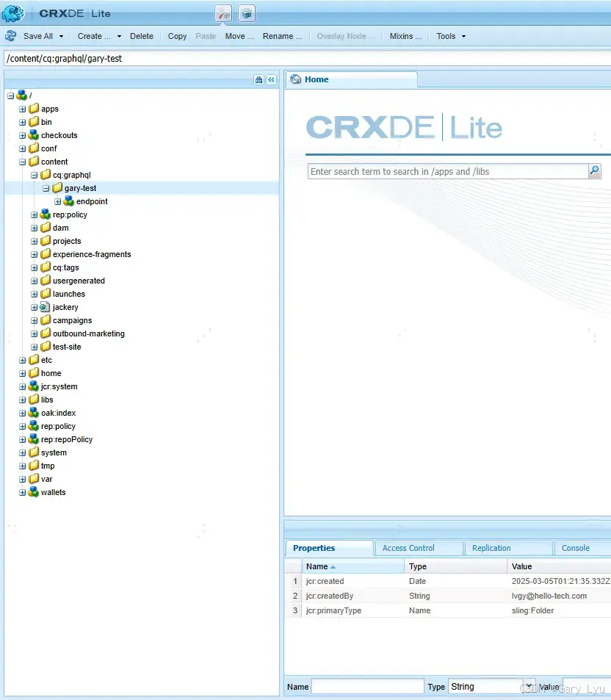This screenshot has width=611, height=700.
Task: Click the Mixins toolbar button
Action: [405, 36]
